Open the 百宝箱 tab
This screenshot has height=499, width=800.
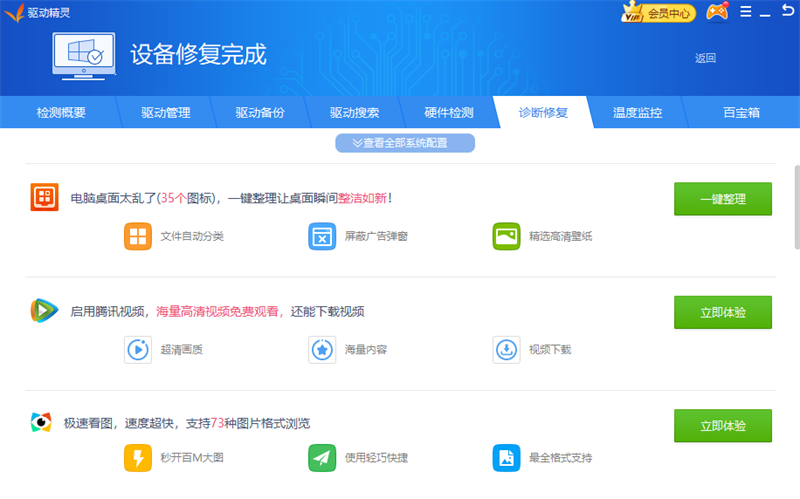(x=741, y=112)
